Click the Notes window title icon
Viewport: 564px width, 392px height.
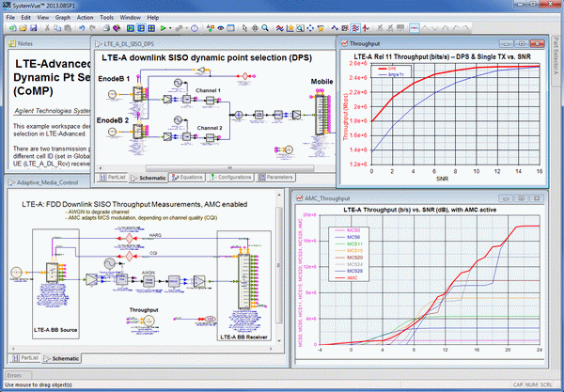[11, 43]
